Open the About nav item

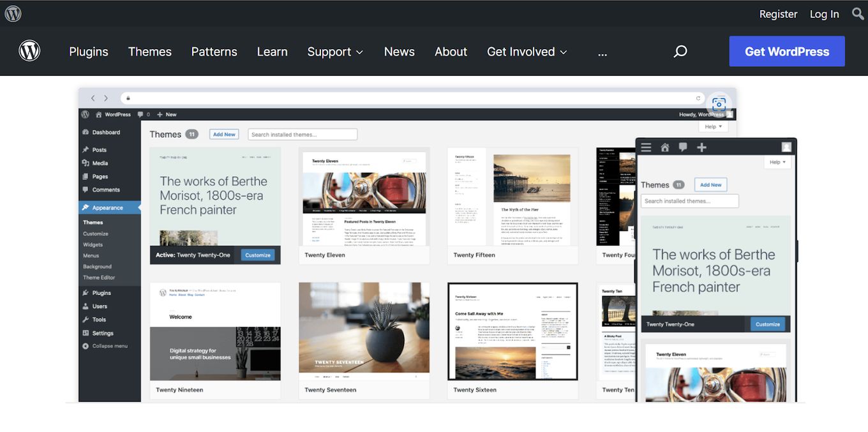pyautogui.click(x=451, y=52)
